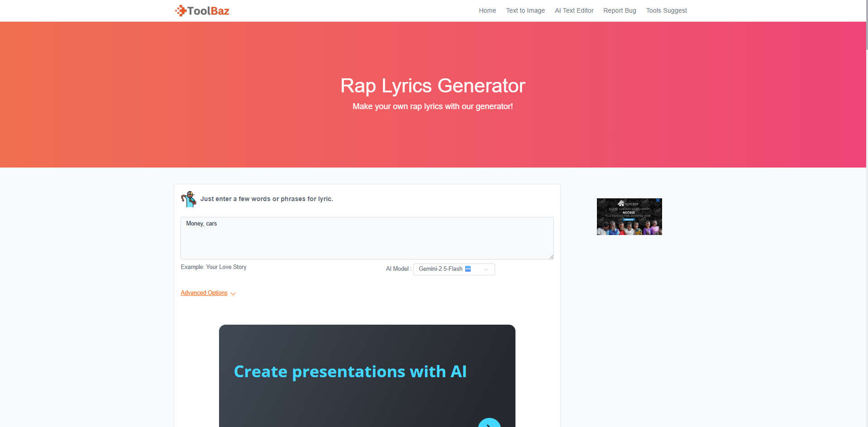Click the Report Bug link
The width and height of the screenshot is (868, 427).
(x=620, y=10)
